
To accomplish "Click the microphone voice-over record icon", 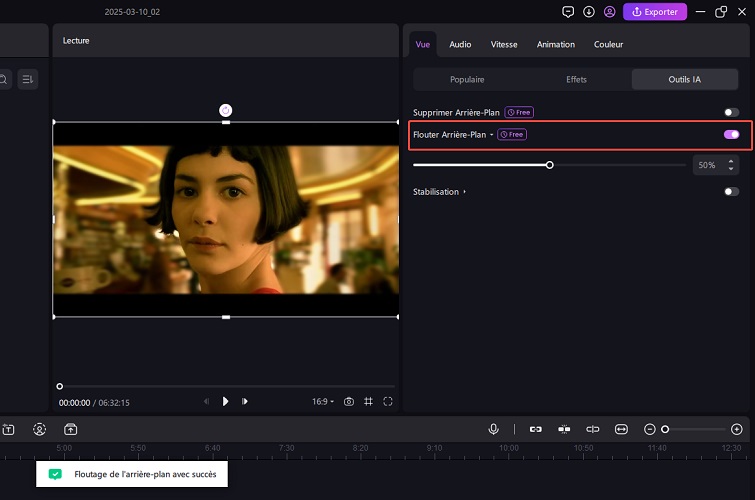I will tap(494, 429).
